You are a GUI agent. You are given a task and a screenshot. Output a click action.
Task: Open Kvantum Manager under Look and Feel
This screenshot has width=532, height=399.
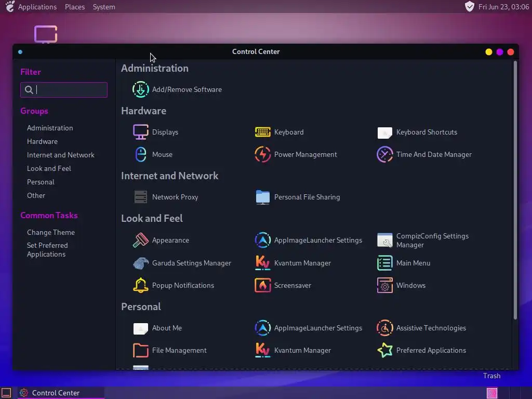(262, 263)
